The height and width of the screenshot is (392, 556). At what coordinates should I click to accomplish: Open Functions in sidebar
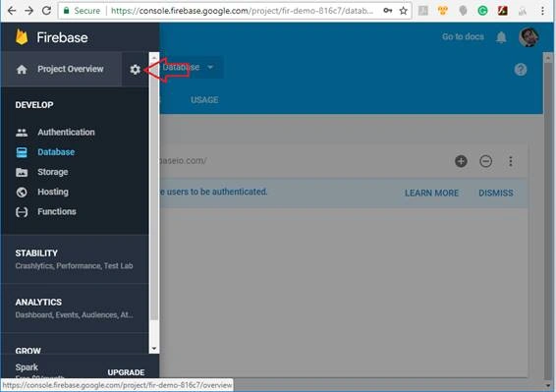pos(57,212)
